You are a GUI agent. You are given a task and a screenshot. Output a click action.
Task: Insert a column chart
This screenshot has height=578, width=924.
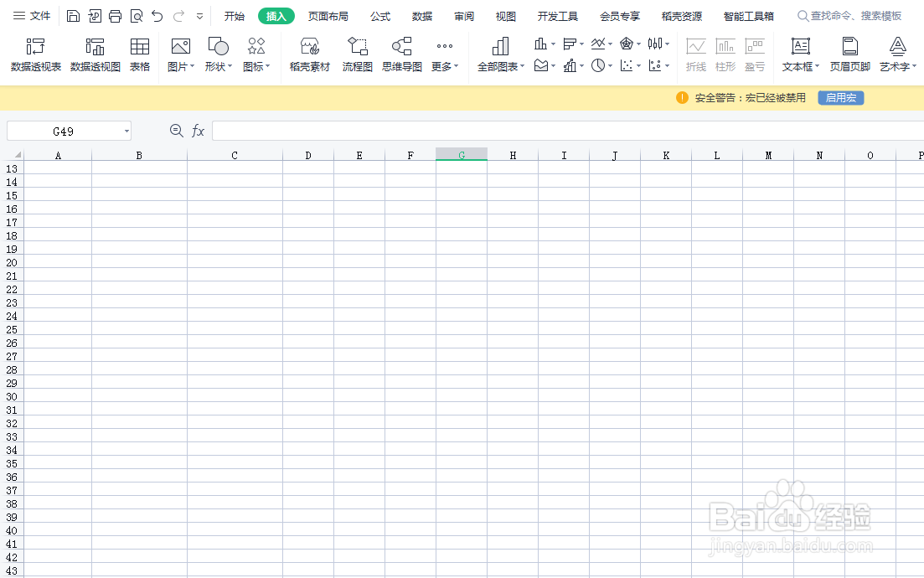[540, 44]
